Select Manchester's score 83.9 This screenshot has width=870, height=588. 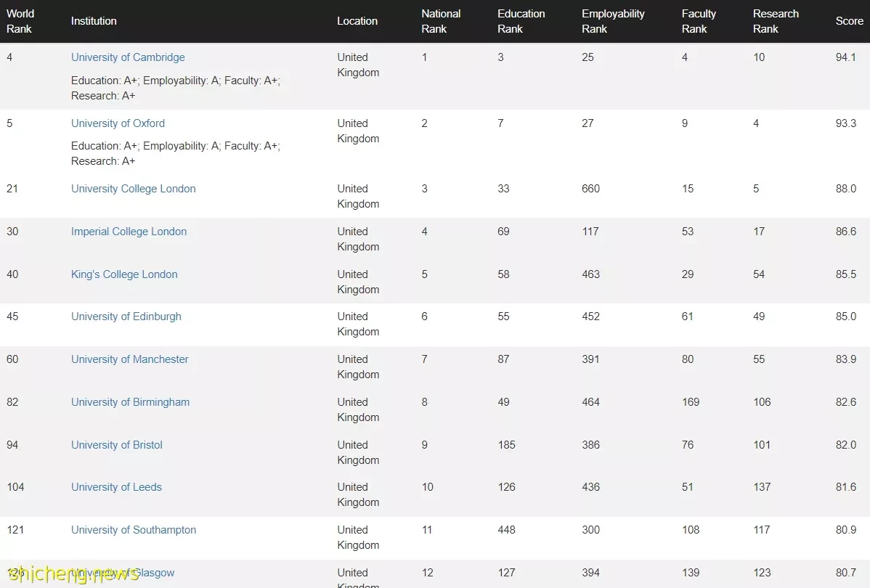tap(845, 359)
